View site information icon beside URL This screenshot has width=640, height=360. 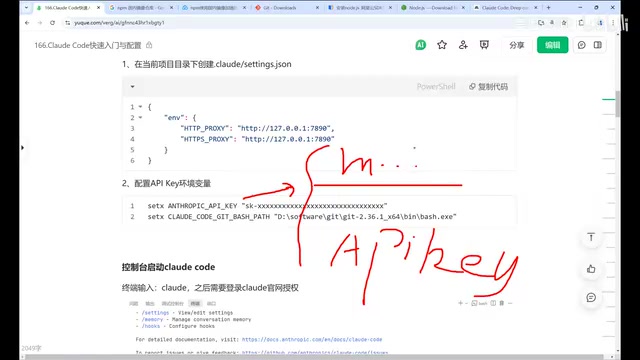click(67, 23)
